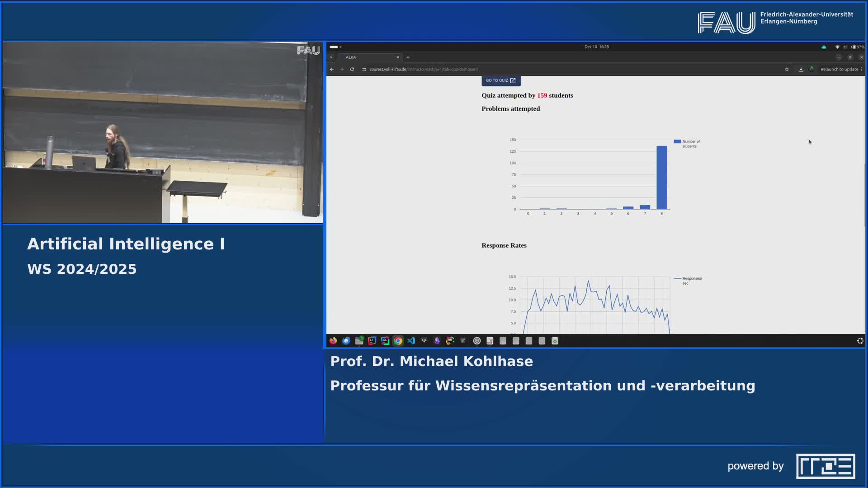
Task: Open the Trash icon in dock
Action: tap(555, 341)
